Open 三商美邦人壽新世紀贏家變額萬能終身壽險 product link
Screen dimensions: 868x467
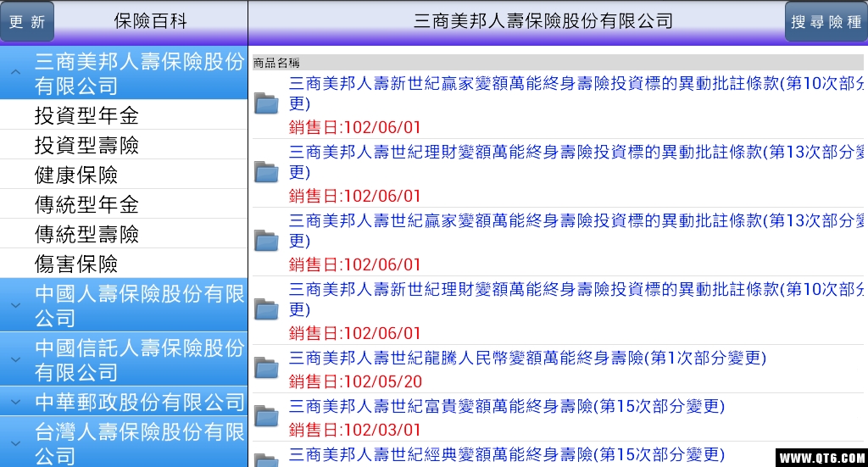click(576, 93)
